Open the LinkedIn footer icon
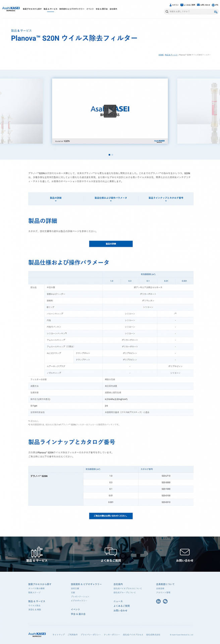The width and height of the screenshot is (220, 644). click(158, 601)
